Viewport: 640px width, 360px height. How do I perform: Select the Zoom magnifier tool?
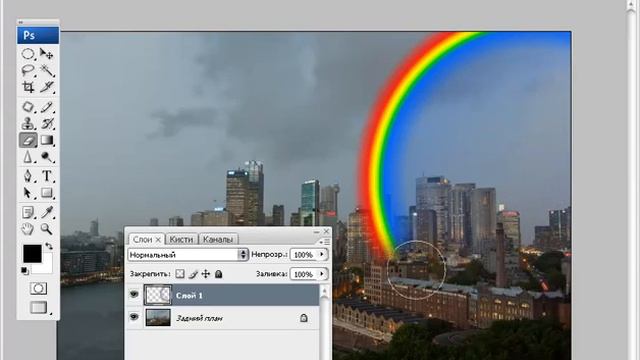point(47,229)
